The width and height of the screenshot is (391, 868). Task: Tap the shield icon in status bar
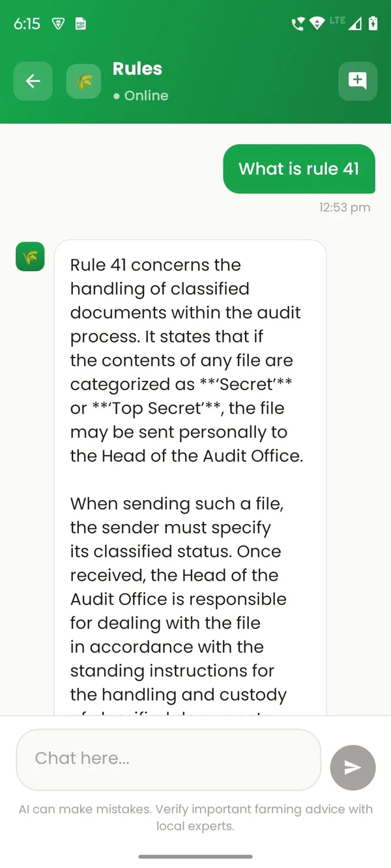click(x=58, y=24)
